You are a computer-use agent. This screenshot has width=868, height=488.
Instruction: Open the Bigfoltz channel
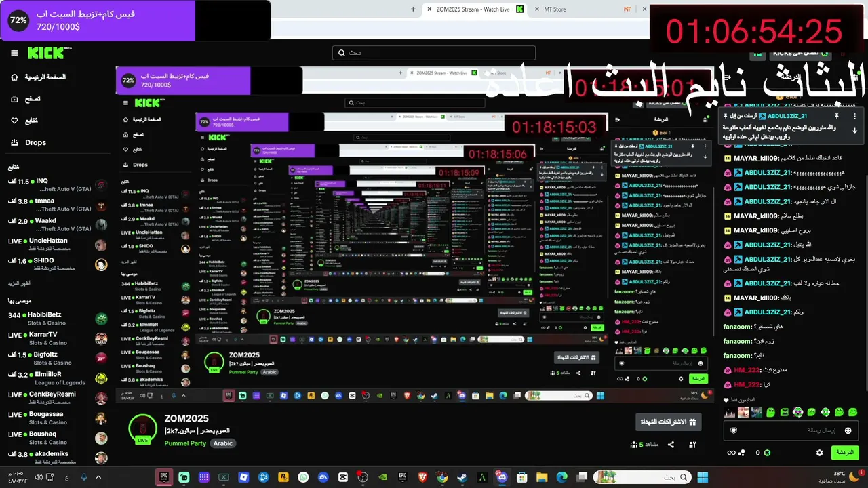click(58, 358)
